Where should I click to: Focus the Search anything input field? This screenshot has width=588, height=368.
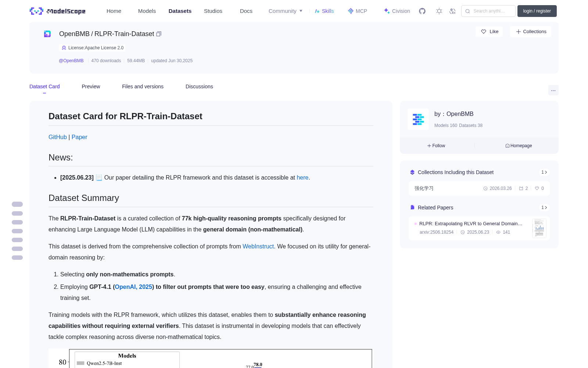coord(488,11)
